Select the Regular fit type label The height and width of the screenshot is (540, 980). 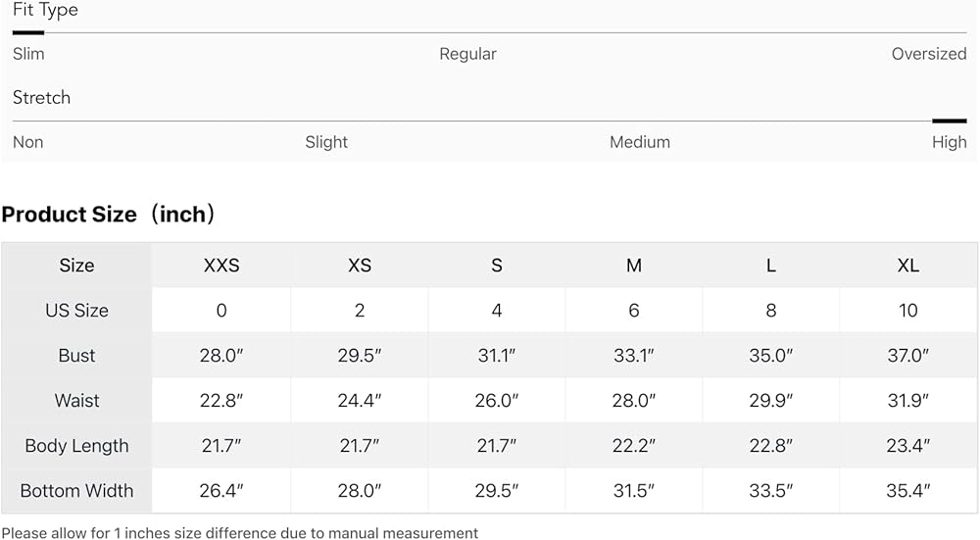(x=467, y=54)
